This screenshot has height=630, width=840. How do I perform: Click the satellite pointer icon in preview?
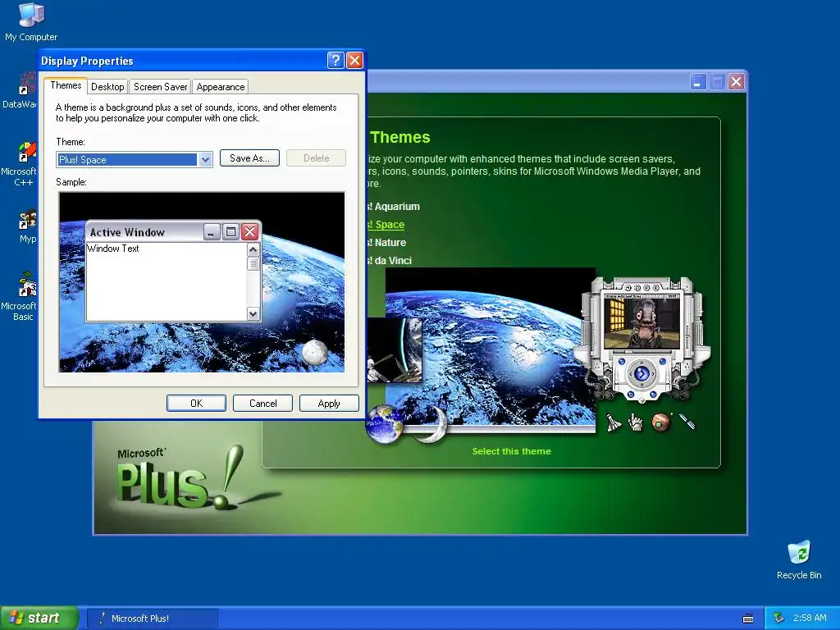[x=687, y=421]
